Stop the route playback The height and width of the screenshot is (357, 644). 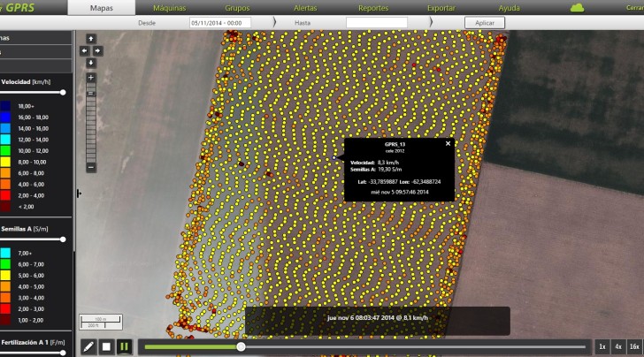coord(106,346)
